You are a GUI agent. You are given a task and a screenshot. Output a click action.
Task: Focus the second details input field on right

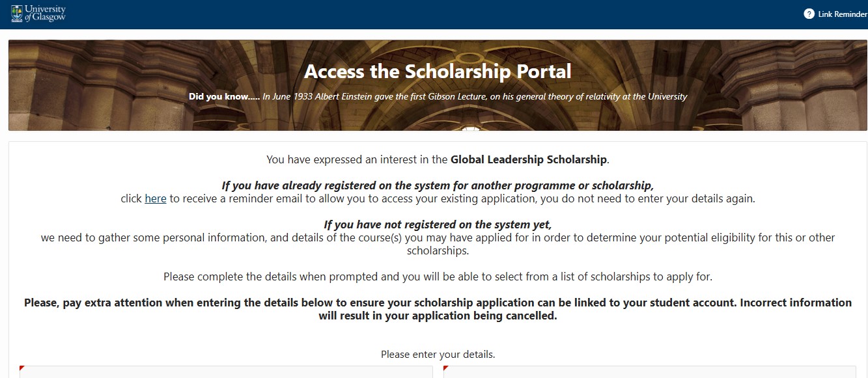[x=649, y=372]
